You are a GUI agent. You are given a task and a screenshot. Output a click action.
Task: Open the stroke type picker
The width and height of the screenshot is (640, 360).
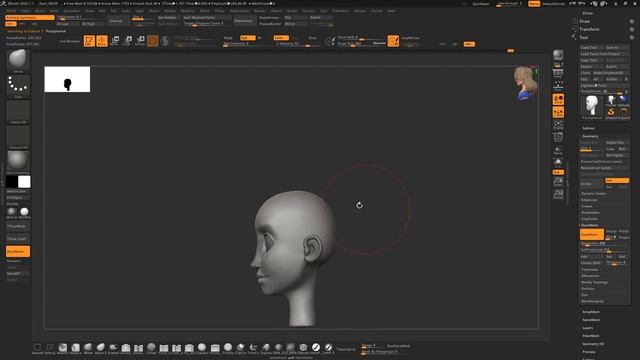(18, 86)
